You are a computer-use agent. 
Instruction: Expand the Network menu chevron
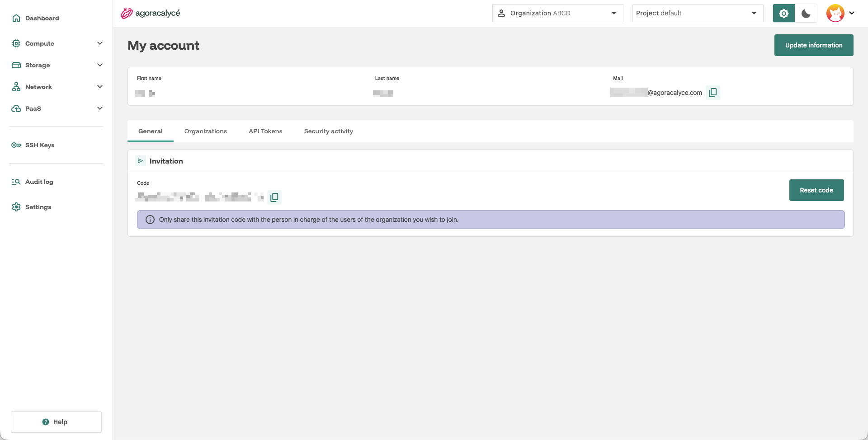point(100,87)
